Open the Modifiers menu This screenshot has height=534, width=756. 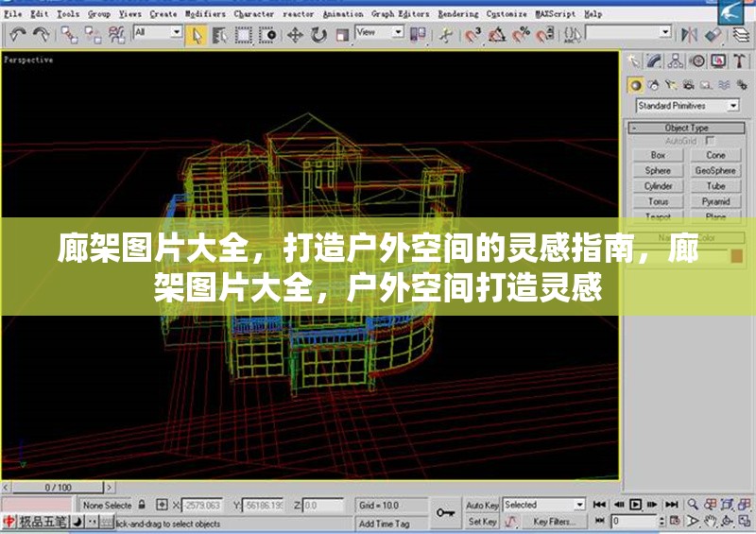point(204,14)
